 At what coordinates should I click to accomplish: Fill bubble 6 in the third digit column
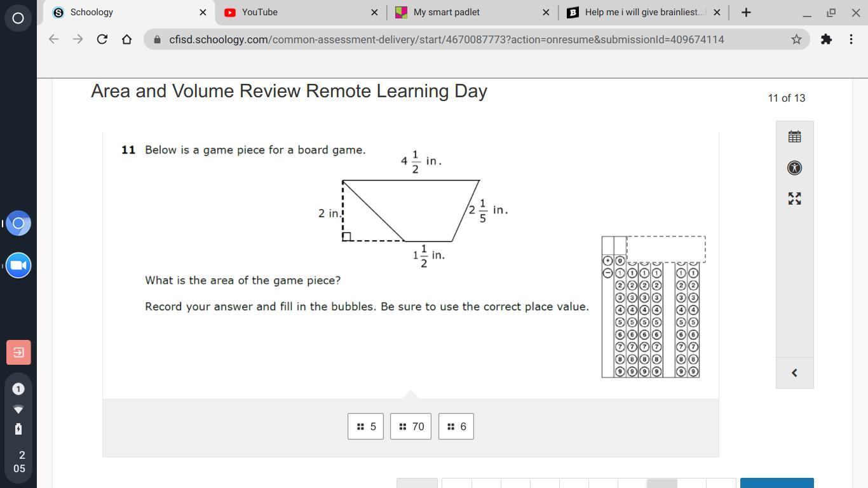point(644,334)
